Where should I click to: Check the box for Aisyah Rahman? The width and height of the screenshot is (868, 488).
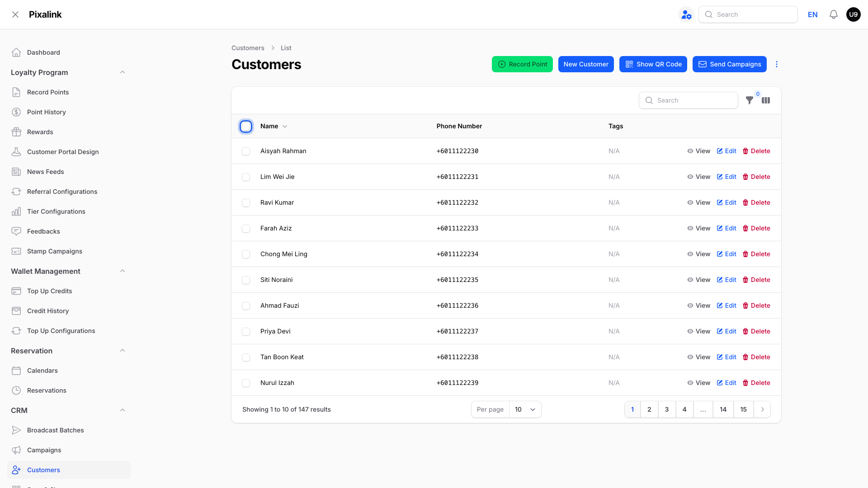pyautogui.click(x=246, y=151)
